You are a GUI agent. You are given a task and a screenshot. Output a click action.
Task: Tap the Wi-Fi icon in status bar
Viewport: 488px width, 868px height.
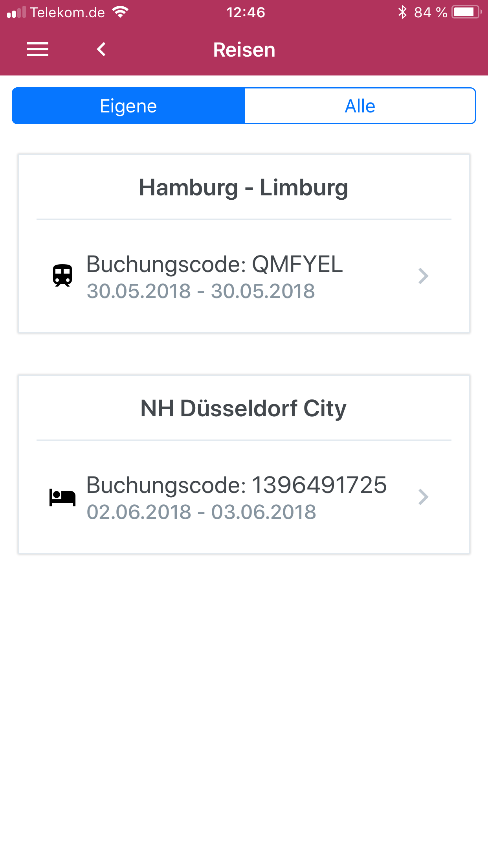click(120, 12)
